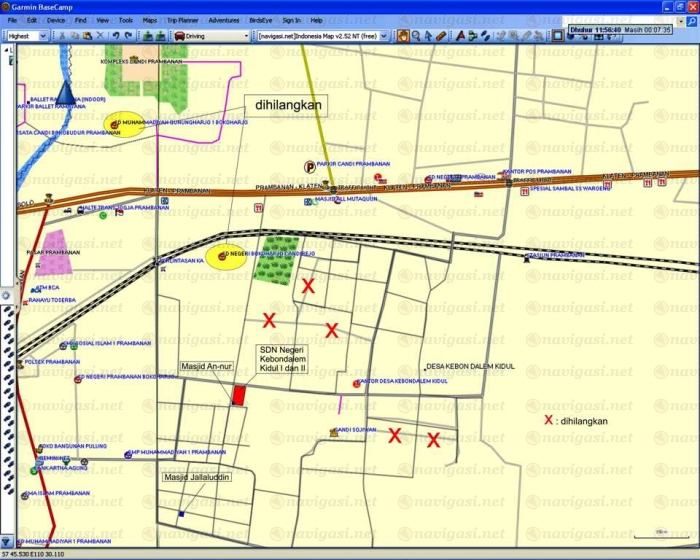Click the red Delete X toolbar icon
Viewport: 700px width, 560px height.
click(x=101, y=36)
